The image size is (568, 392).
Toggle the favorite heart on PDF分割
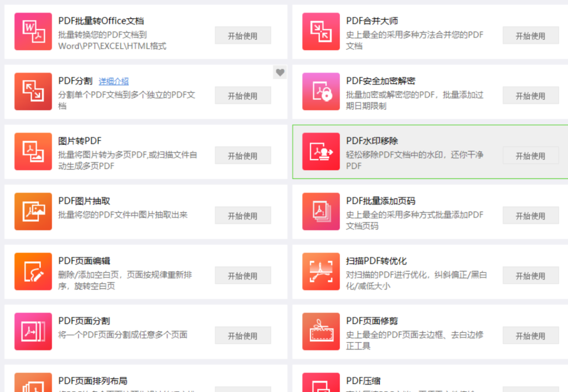pyautogui.click(x=280, y=73)
